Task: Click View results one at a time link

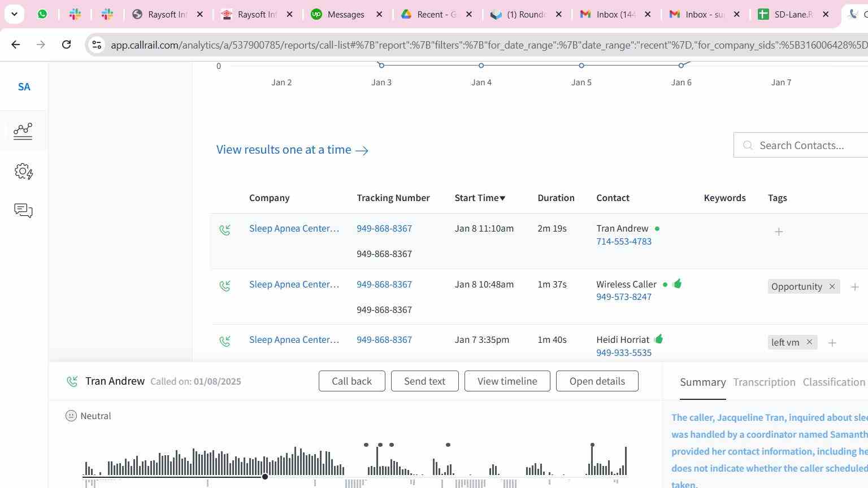Action: [x=292, y=150]
